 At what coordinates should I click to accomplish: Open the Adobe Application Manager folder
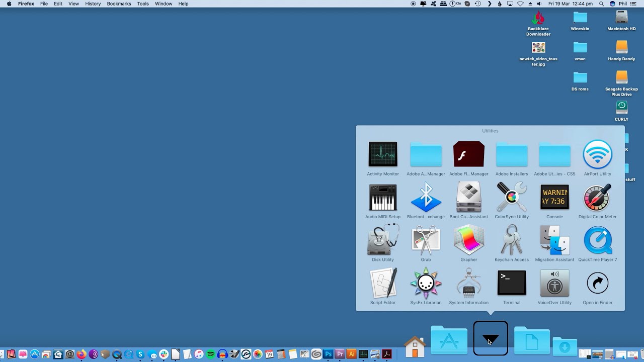pos(426,154)
